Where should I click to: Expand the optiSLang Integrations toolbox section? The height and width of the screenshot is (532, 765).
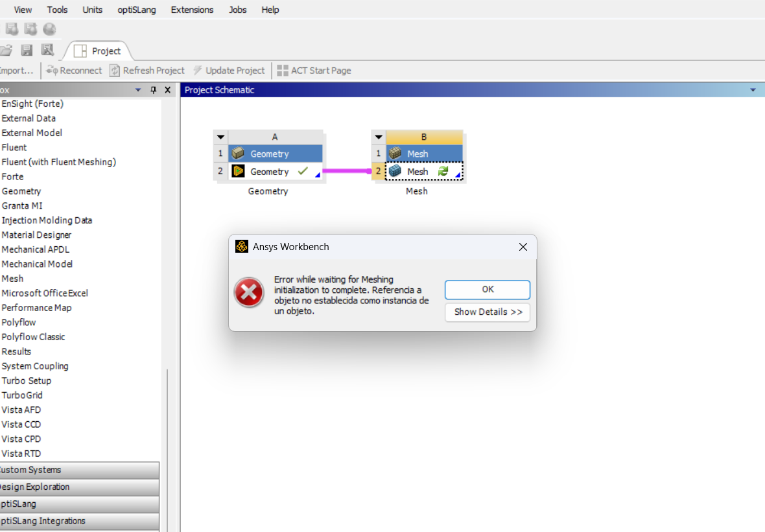click(80, 521)
